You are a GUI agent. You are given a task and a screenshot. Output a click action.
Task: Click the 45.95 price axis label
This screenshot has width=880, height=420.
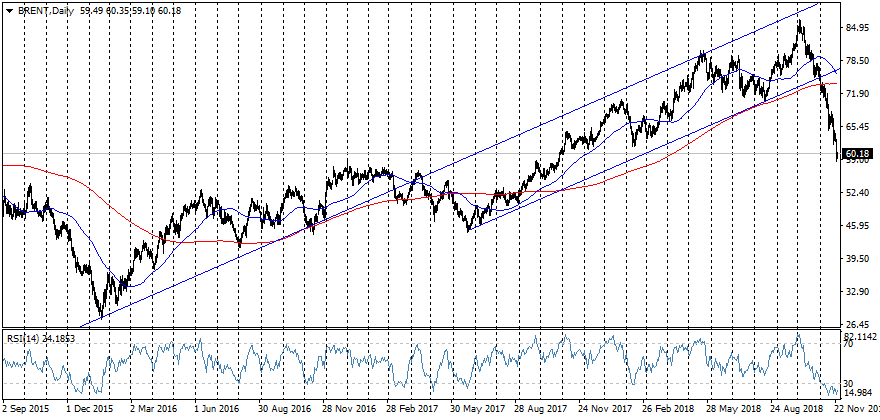point(859,226)
